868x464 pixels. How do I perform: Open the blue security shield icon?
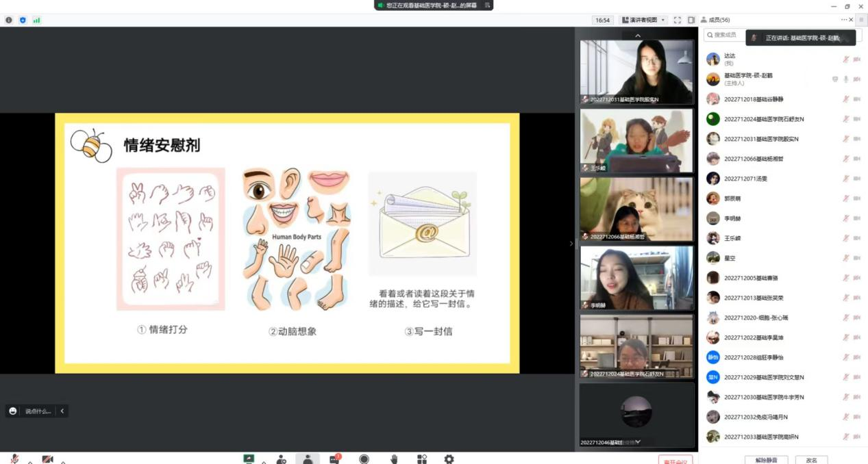point(23,20)
